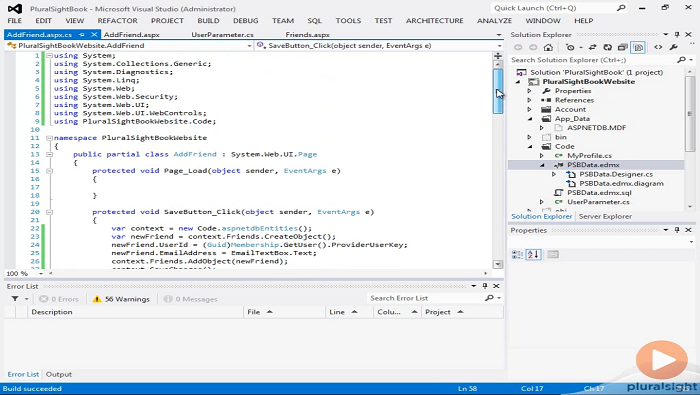The width and height of the screenshot is (700, 395).
Task: Open the Error List filter dropdown arrow
Action: tap(26, 299)
